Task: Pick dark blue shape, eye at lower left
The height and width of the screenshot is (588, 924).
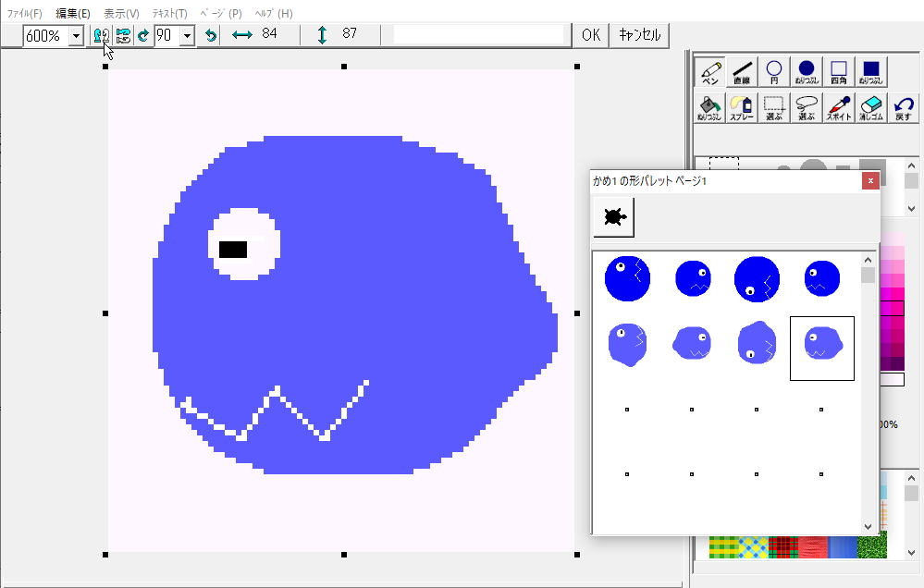Action: pyautogui.click(x=757, y=278)
